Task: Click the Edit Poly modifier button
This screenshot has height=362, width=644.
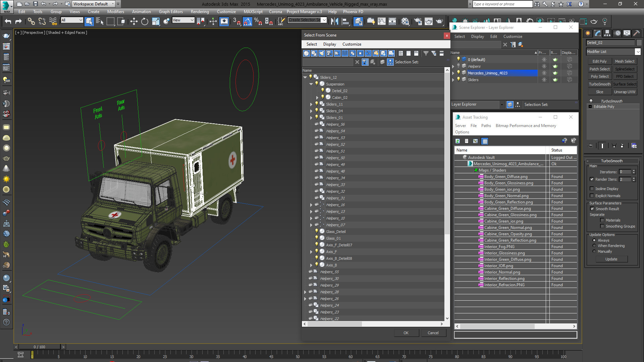Action: (x=599, y=61)
